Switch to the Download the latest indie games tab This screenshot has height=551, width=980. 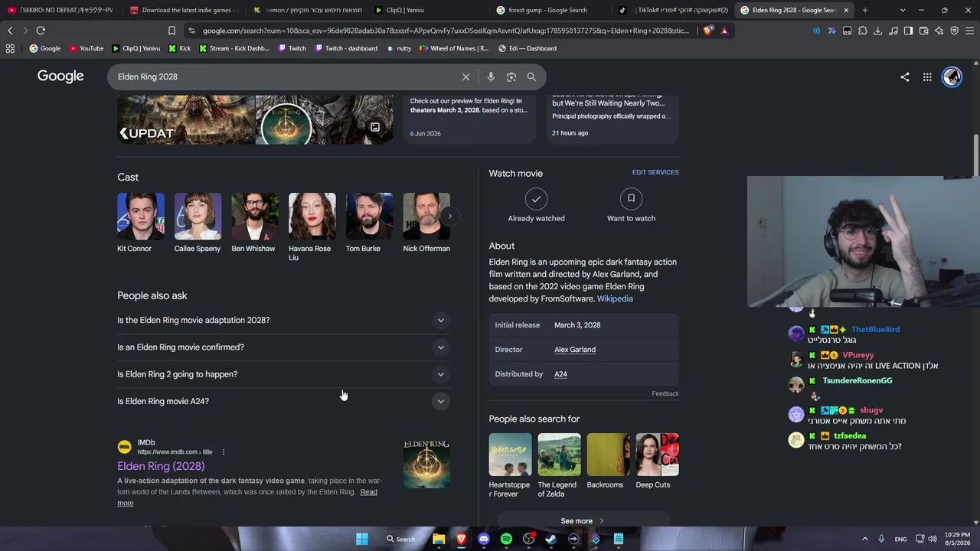[x=184, y=10]
